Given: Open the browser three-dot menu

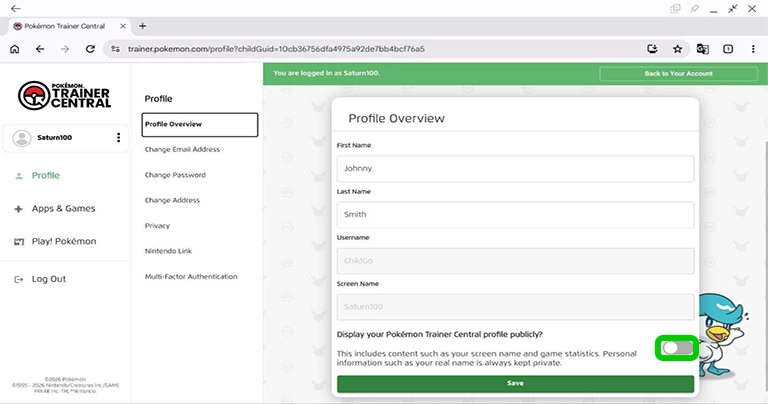Looking at the screenshot, I should (753, 49).
